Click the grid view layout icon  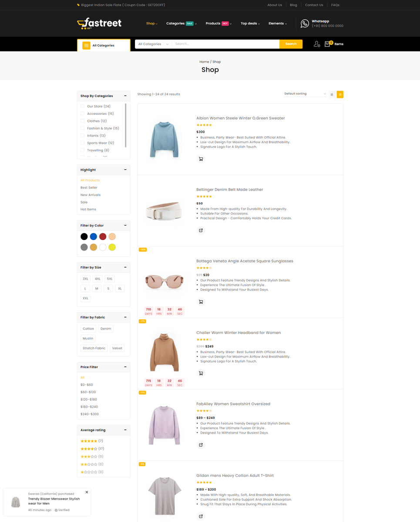pyautogui.click(x=332, y=94)
